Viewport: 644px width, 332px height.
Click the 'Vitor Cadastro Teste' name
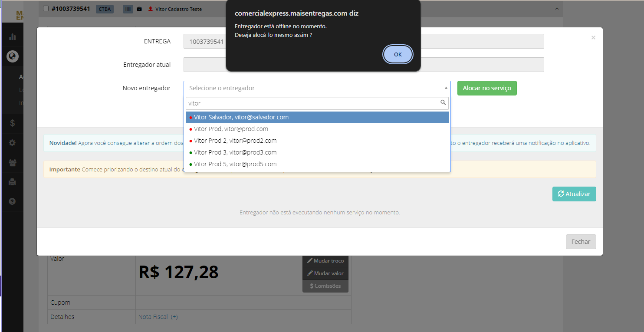[x=178, y=9]
